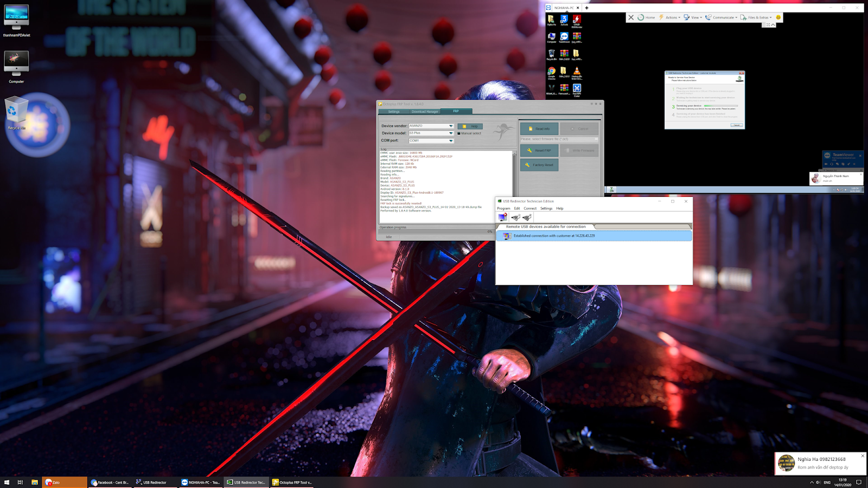Click the disconnect customer icon in USB Redirector toolbar
The width and height of the screenshot is (868, 488).
[503, 217]
